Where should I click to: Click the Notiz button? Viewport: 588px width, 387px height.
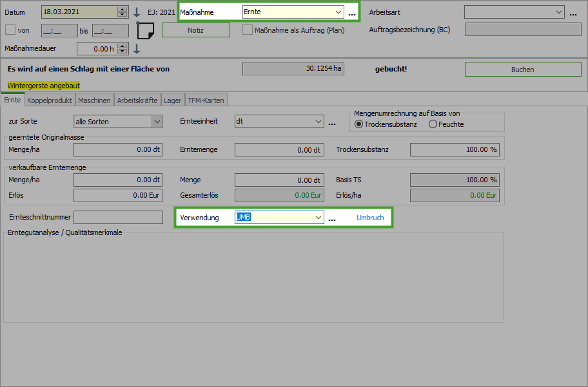(195, 30)
